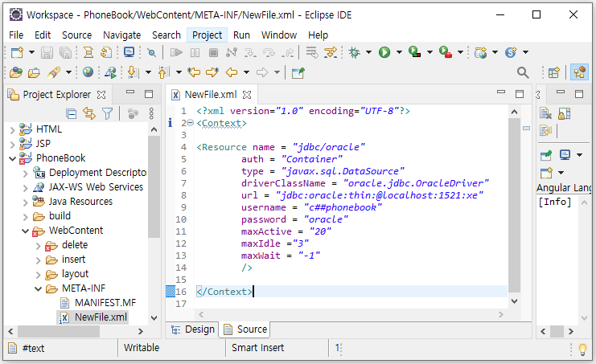Click the Save All toolbar icon

(x=65, y=52)
